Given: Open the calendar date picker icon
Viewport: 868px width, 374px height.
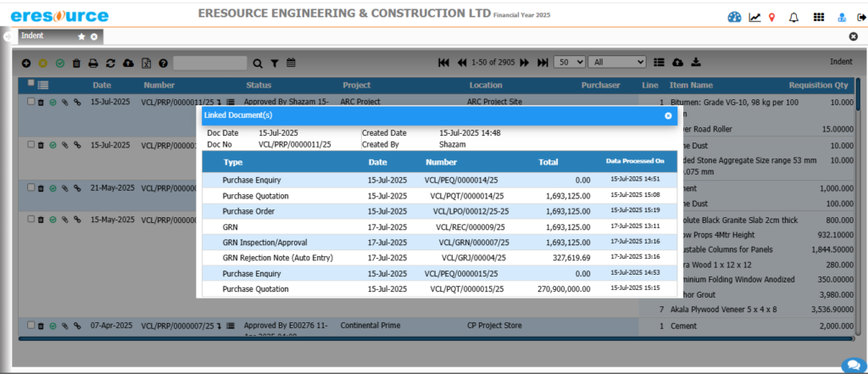Looking at the screenshot, I should point(291,63).
